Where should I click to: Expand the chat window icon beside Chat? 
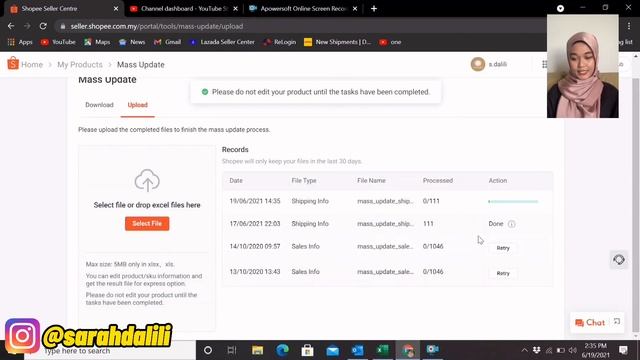pyautogui.click(x=617, y=322)
